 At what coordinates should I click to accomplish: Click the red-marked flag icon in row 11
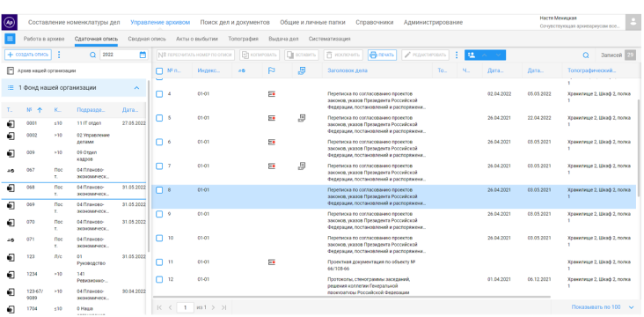(x=272, y=262)
